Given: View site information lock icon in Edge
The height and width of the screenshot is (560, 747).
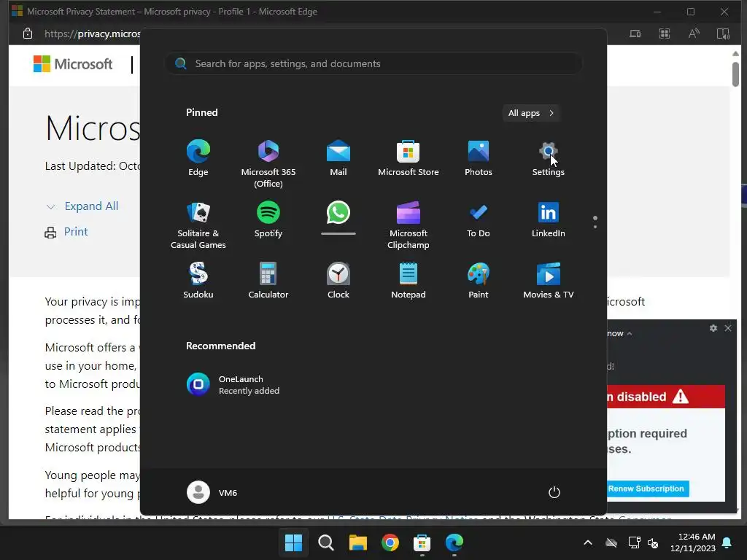Looking at the screenshot, I should [x=28, y=34].
